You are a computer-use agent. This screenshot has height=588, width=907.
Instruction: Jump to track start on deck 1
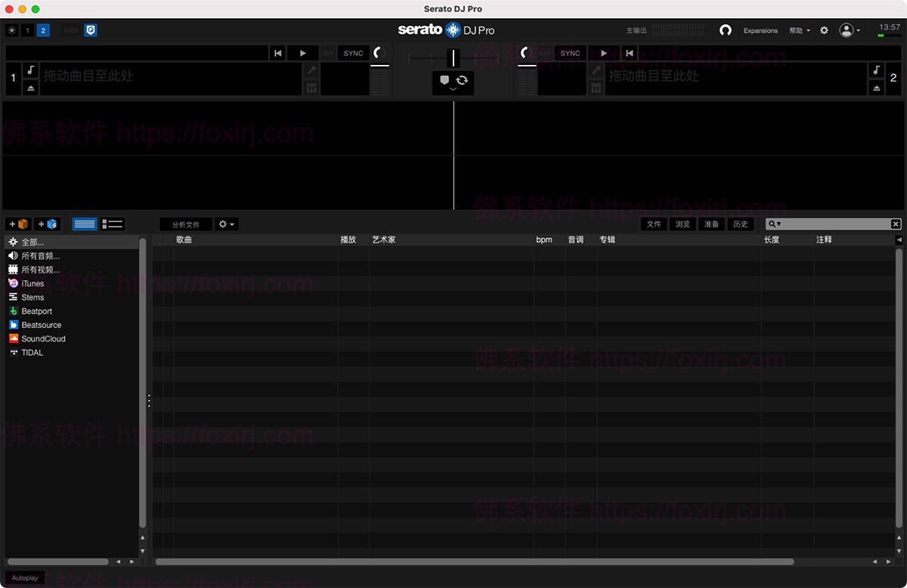278,54
